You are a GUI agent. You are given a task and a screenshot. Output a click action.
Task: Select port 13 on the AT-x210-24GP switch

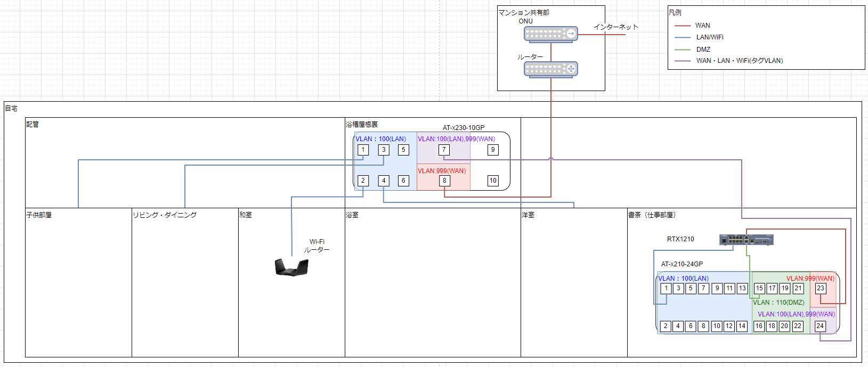point(742,288)
